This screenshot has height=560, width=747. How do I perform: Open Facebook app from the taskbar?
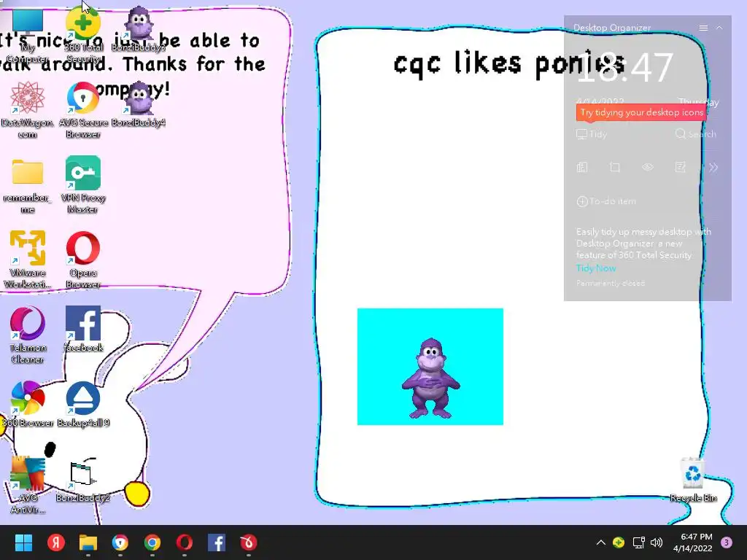[x=217, y=542]
